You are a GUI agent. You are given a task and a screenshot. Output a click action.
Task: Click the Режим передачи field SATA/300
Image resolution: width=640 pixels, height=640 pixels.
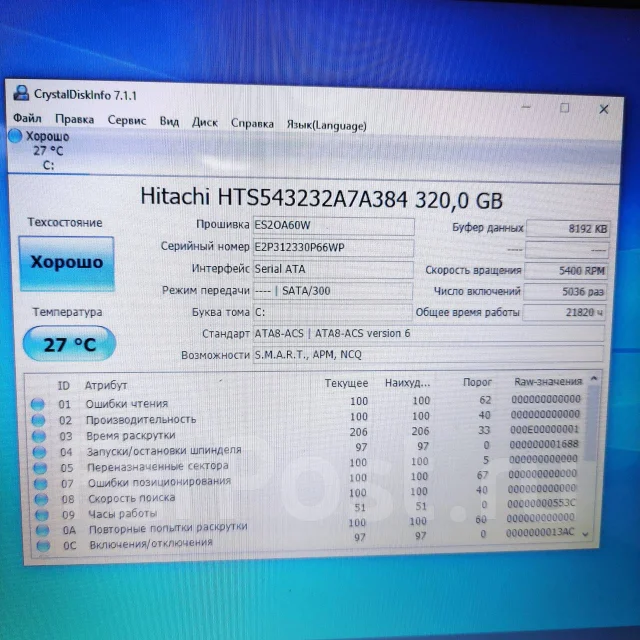(333, 291)
